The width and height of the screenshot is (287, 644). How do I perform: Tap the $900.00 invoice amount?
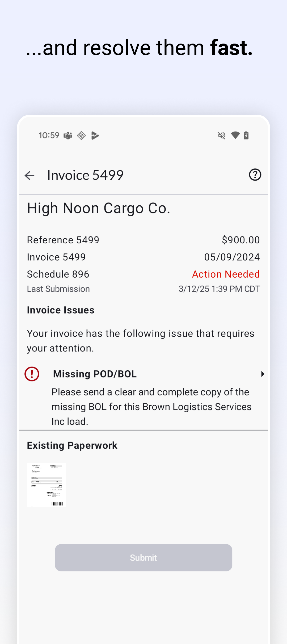tap(241, 240)
